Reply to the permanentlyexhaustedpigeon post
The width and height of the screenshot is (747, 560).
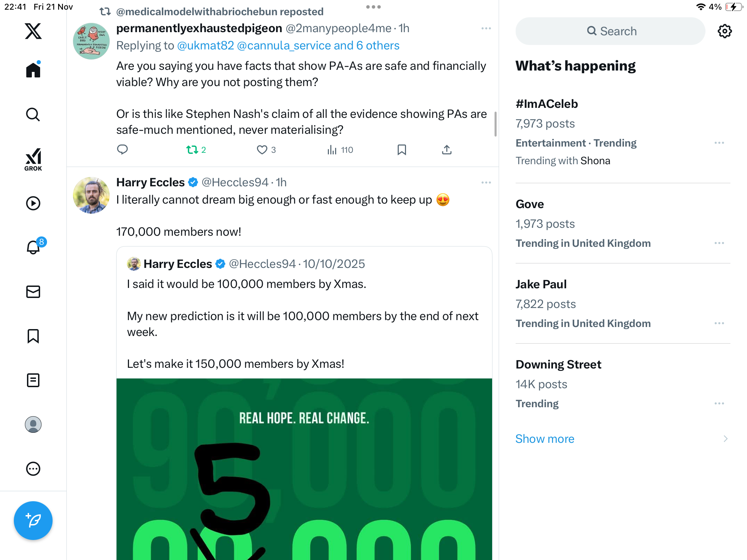click(122, 150)
